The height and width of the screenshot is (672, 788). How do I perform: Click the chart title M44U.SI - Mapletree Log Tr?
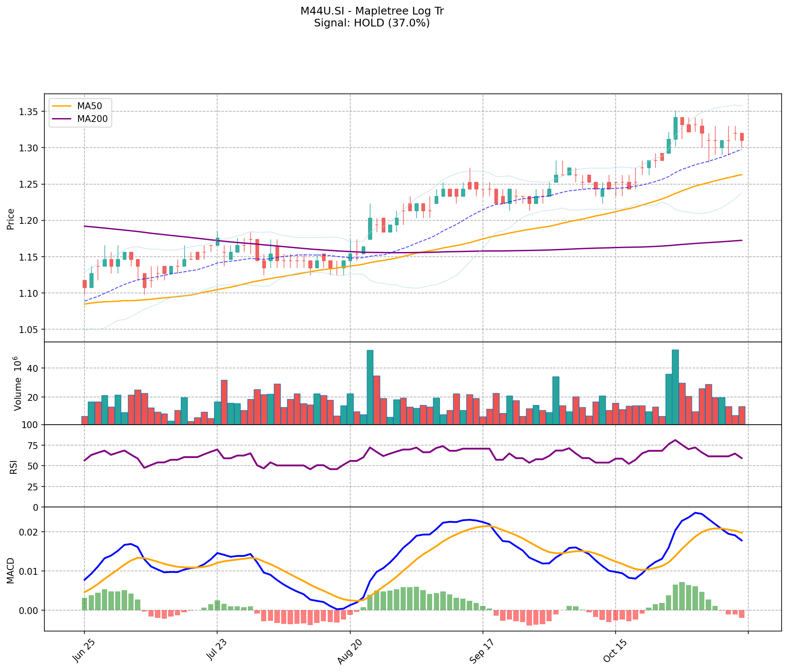(372, 11)
